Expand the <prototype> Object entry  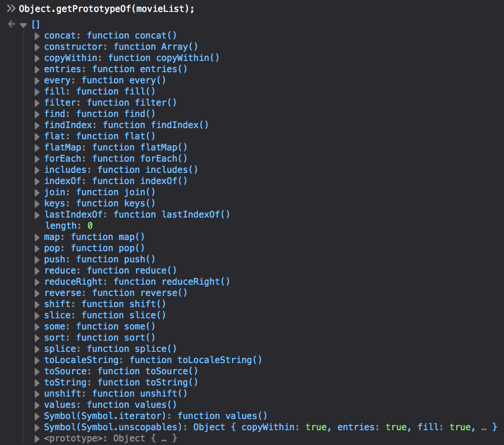coord(37,438)
